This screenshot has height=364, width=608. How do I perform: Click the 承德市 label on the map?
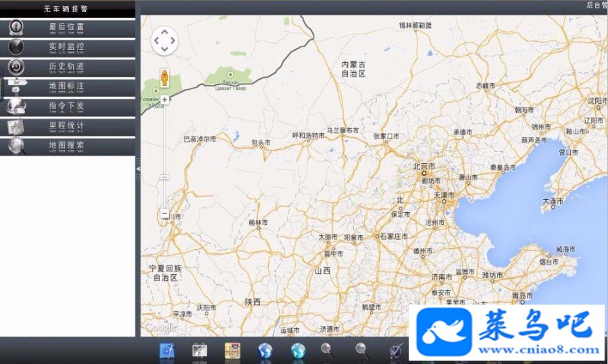point(463,132)
